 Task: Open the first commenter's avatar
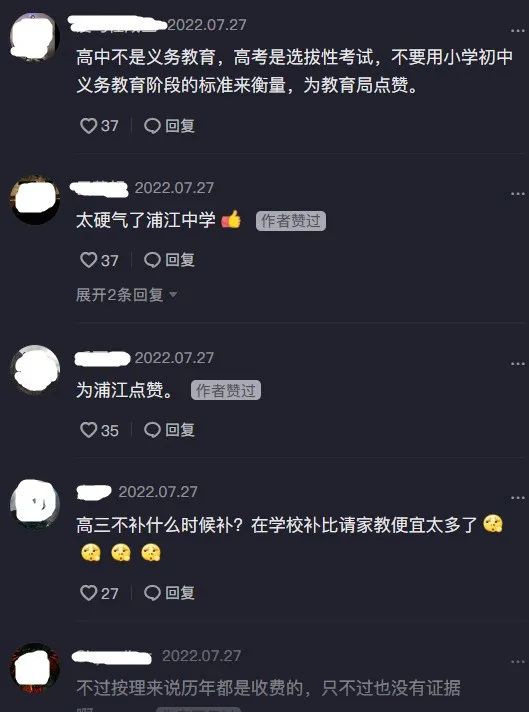click(35, 37)
